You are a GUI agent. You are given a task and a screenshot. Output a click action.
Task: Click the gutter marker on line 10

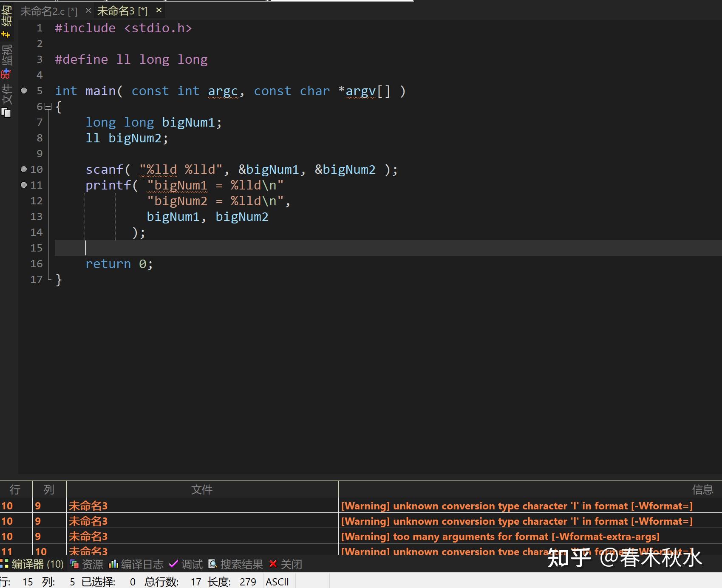[x=24, y=169]
